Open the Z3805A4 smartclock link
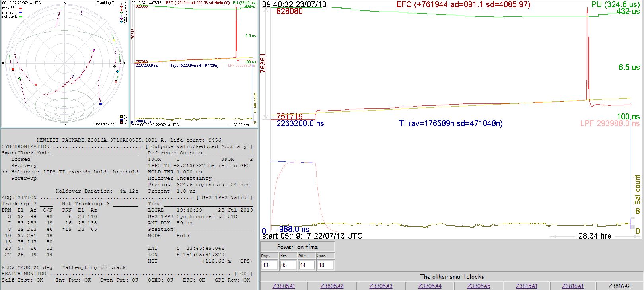The width and height of the screenshot is (644, 290). pyautogui.click(x=430, y=286)
